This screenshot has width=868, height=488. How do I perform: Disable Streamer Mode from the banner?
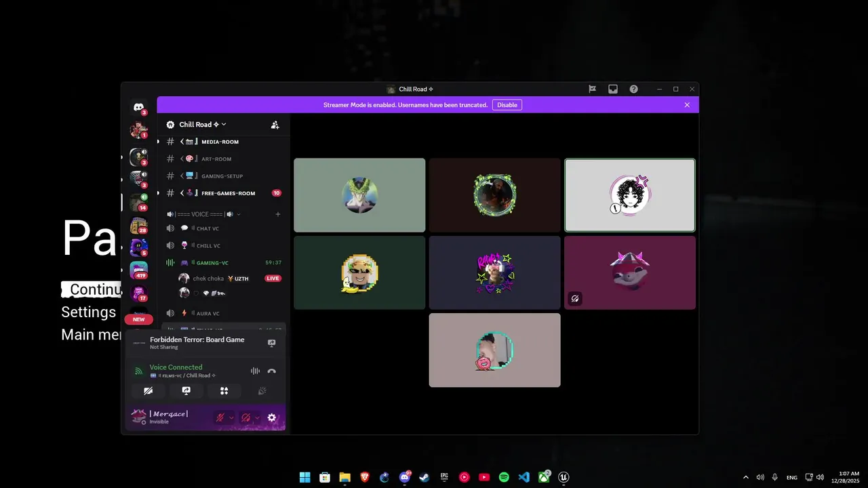click(507, 105)
